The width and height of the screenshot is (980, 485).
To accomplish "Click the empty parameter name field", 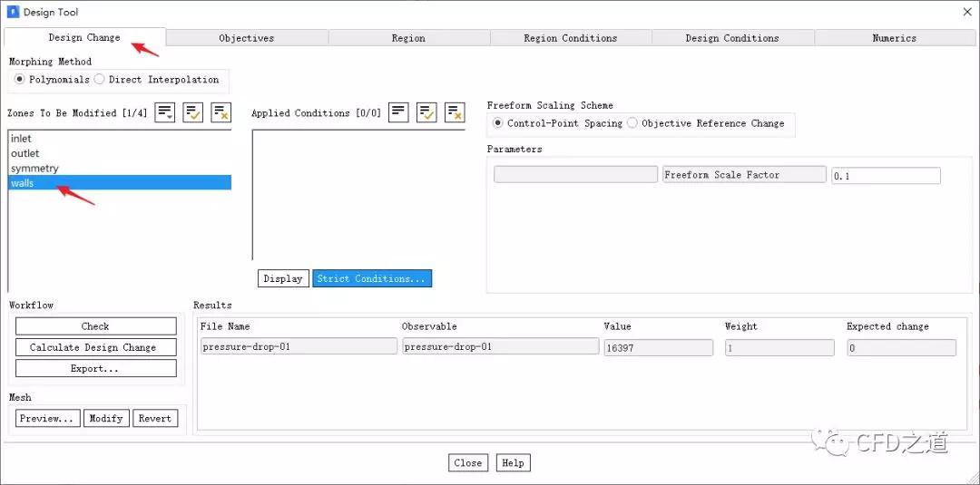I will point(575,175).
